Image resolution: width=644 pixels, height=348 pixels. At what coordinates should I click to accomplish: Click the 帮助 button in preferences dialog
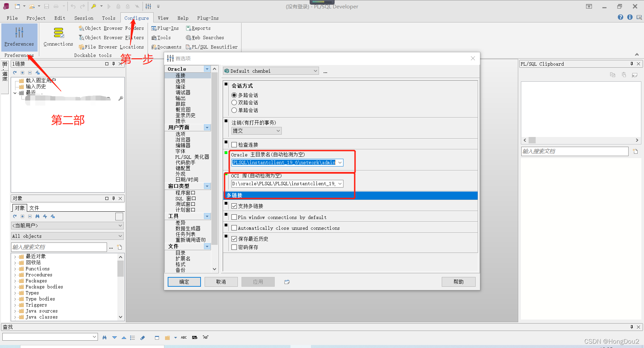[459, 282]
